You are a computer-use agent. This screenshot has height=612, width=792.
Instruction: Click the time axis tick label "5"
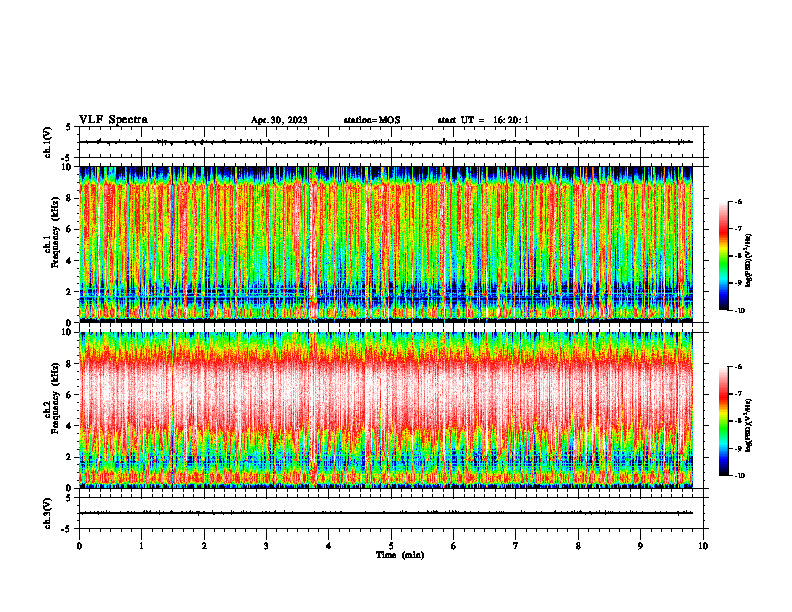(x=391, y=546)
